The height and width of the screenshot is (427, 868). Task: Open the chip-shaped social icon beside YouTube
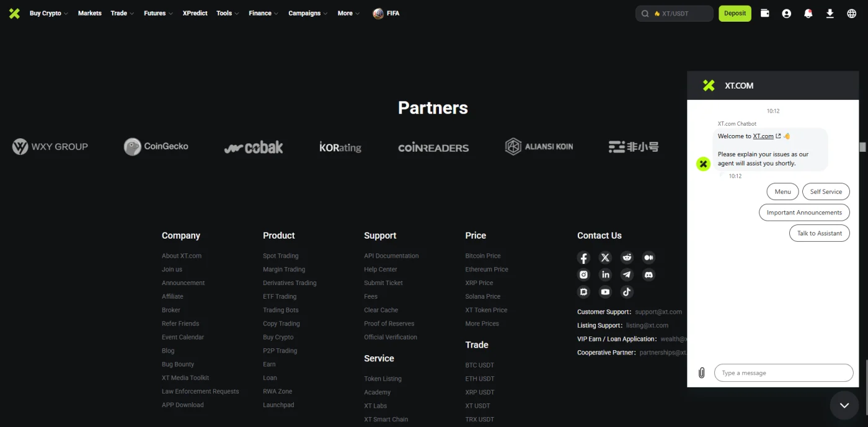click(x=583, y=292)
